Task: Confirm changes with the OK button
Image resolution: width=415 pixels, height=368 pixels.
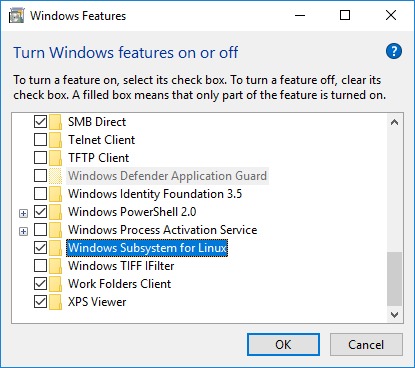Action: click(283, 345)
